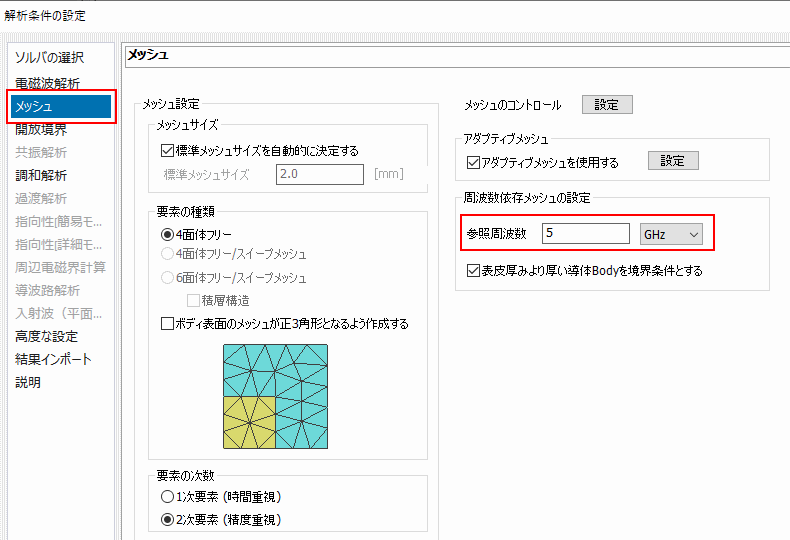The height and width of the screenshot is (540, 790).
Task: Click the triangular mesh preview image
Action: [x=275, y=396]
